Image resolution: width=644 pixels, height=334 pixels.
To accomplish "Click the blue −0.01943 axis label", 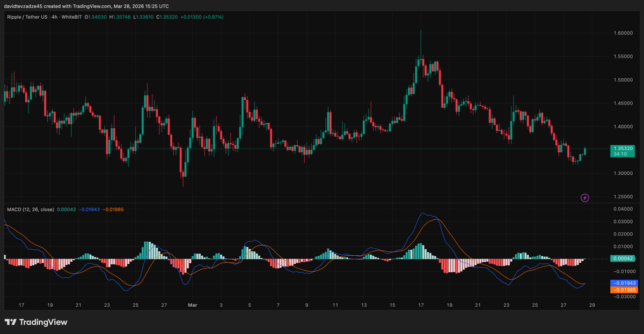I will click(625, 283).
